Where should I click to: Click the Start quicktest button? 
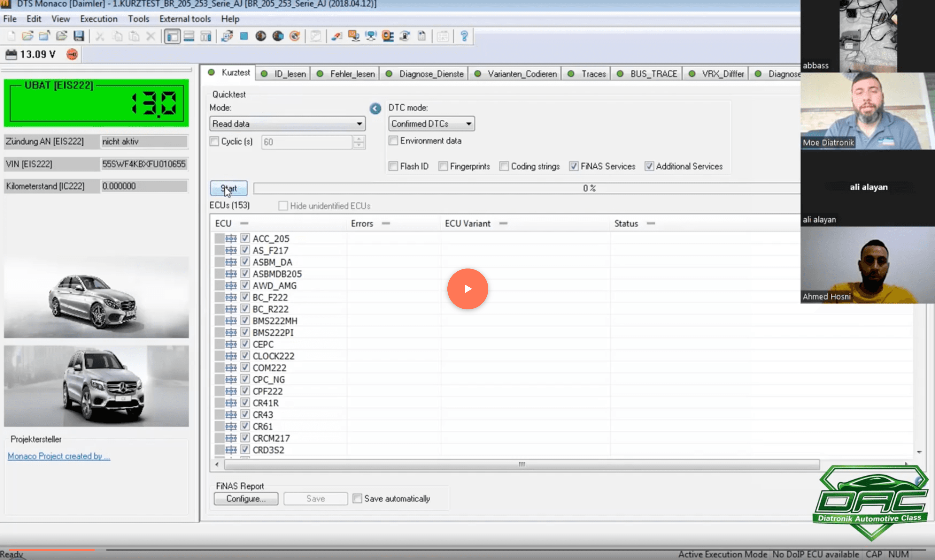[x=228, y=188]
